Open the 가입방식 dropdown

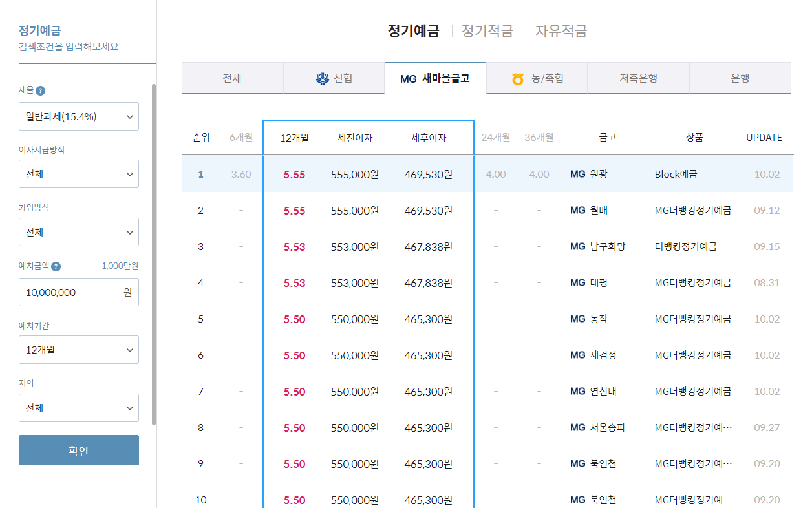click(78, 232)
